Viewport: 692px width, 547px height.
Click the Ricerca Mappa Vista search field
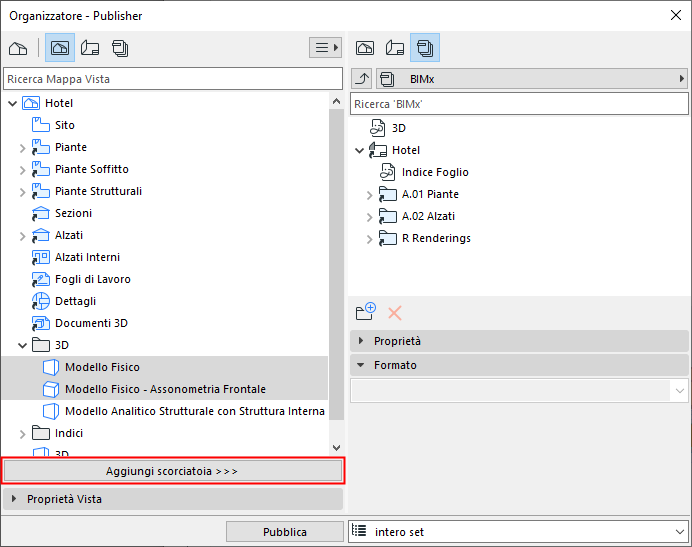click(173, 79)
